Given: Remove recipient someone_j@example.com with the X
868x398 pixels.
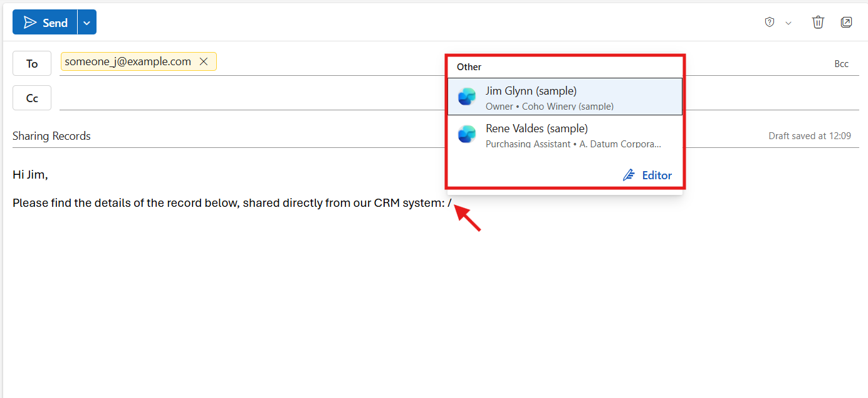Looking at the screenshot, I should point(203,61).
